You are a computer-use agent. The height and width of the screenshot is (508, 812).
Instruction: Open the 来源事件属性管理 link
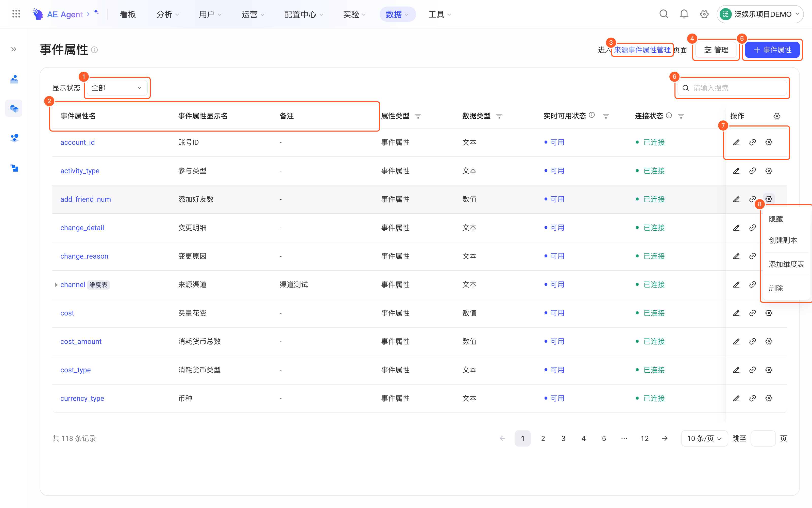coord(642,50)
